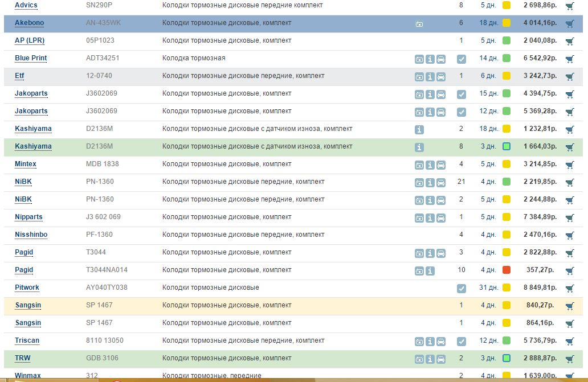Click checkmark in Blue Print row

[462, 59]
